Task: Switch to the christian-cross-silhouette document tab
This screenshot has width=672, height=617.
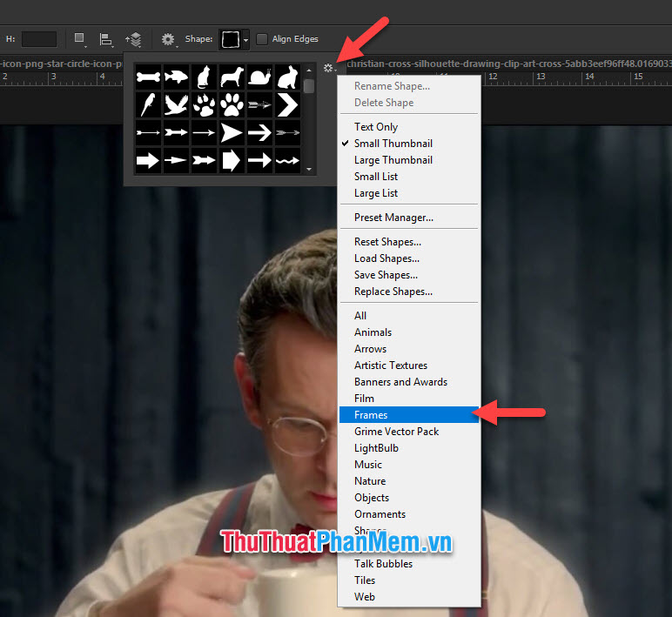Action: (509, 64)
